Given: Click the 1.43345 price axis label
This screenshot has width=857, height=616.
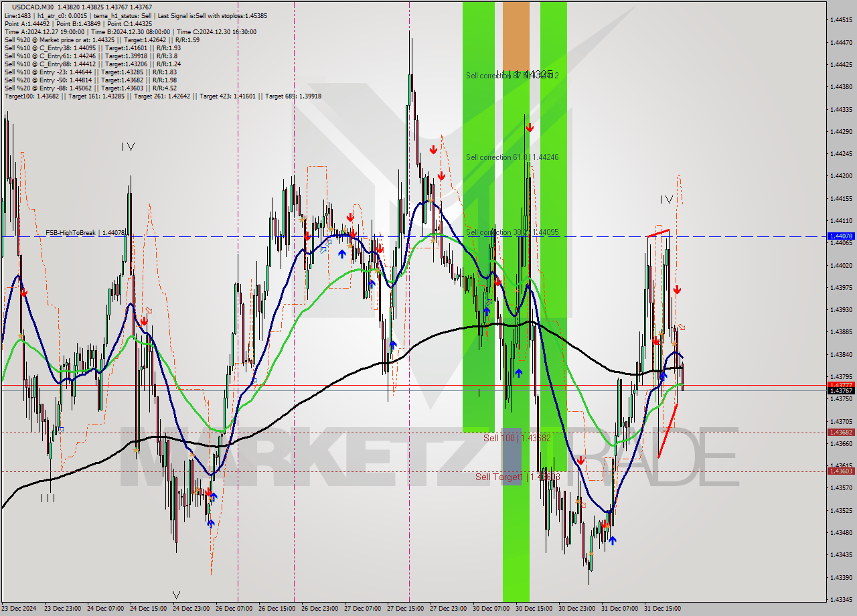Looking at the screenshot, I should tap(841, 600).
